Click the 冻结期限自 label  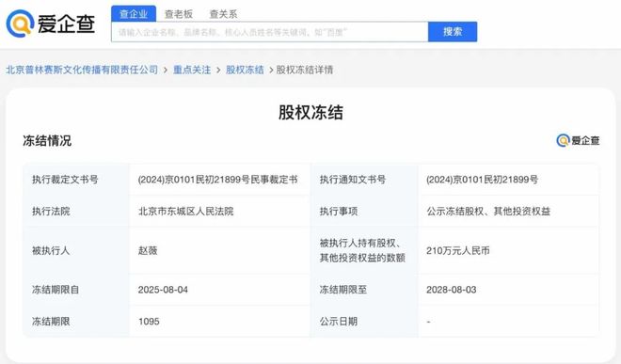click(x=56, y=290)
